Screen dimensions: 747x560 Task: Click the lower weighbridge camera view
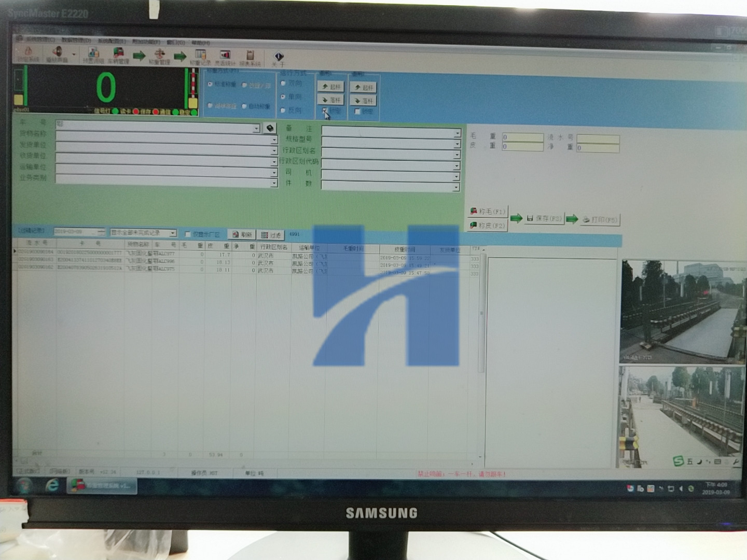click(x=682, y=417)
